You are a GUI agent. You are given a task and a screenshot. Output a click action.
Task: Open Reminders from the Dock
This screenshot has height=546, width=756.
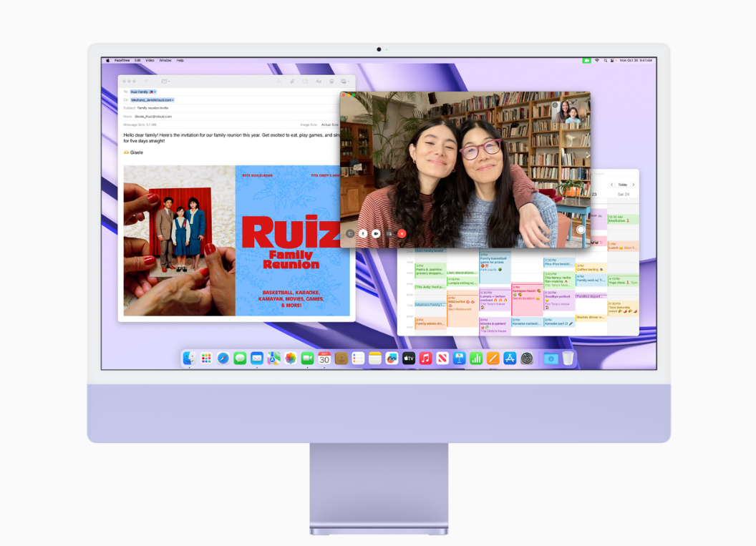tap(358, 358)
